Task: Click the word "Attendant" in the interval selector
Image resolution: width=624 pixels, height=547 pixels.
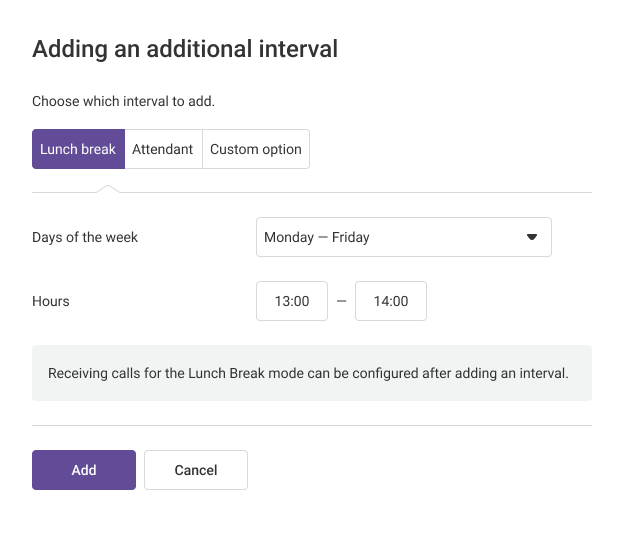Action: (163, 149)
